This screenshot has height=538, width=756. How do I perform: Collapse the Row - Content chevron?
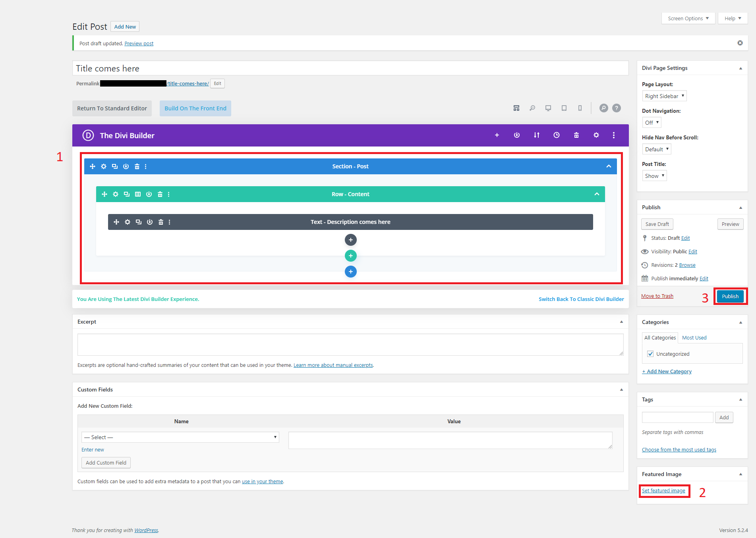597,194
